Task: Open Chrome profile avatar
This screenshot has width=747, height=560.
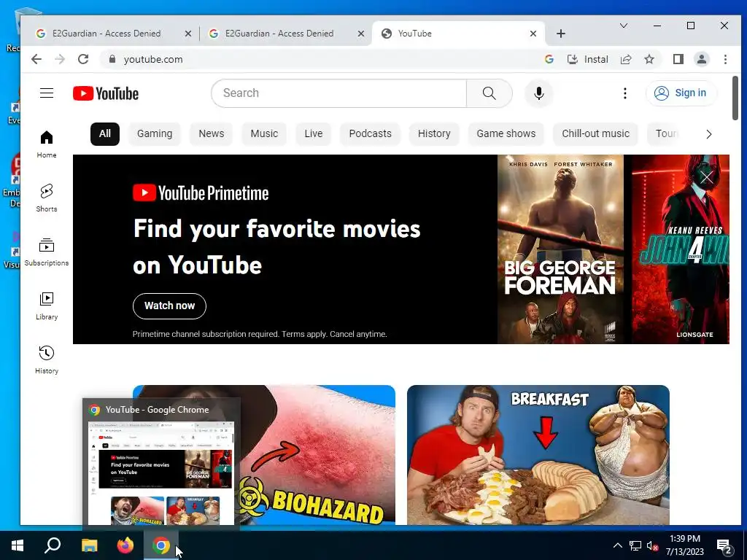Action: 702,59
